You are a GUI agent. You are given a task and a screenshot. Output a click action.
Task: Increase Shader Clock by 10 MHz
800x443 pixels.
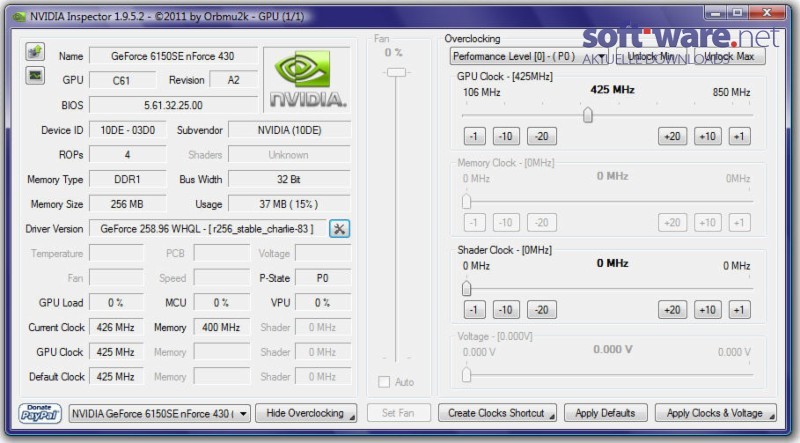[x=708, y=310]
